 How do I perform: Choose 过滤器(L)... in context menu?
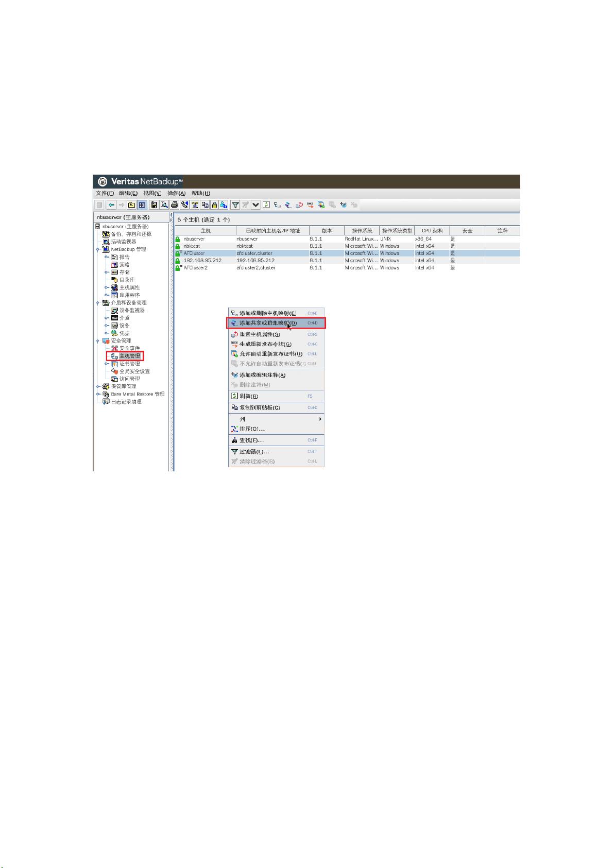[276, 451]
